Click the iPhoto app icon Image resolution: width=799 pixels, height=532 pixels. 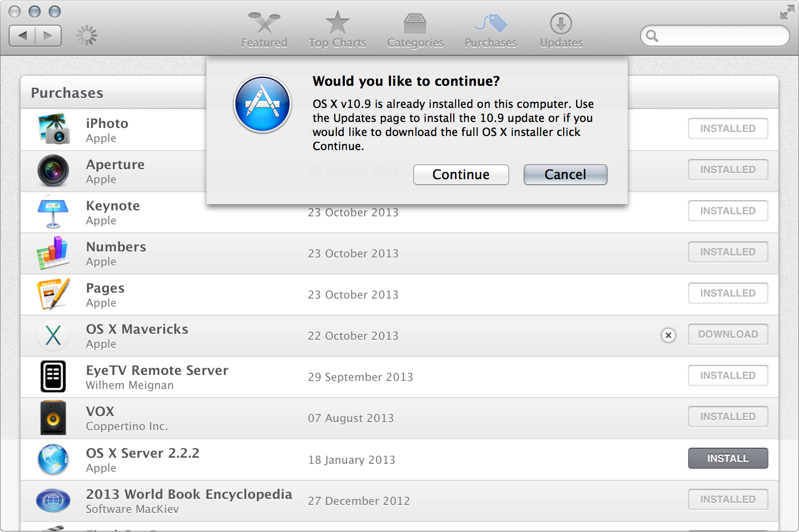click(53, 129)
